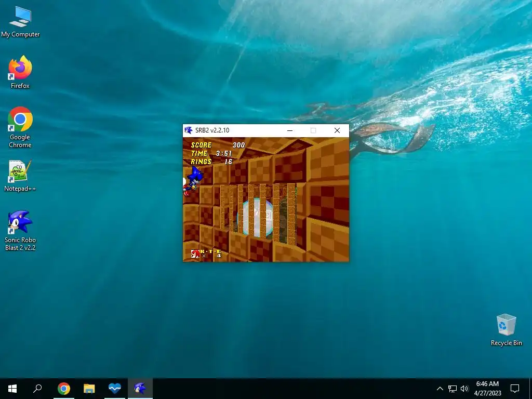Close the SRB2 window
The height and width of the screenshot is (399, 532).
click(337, 130)
